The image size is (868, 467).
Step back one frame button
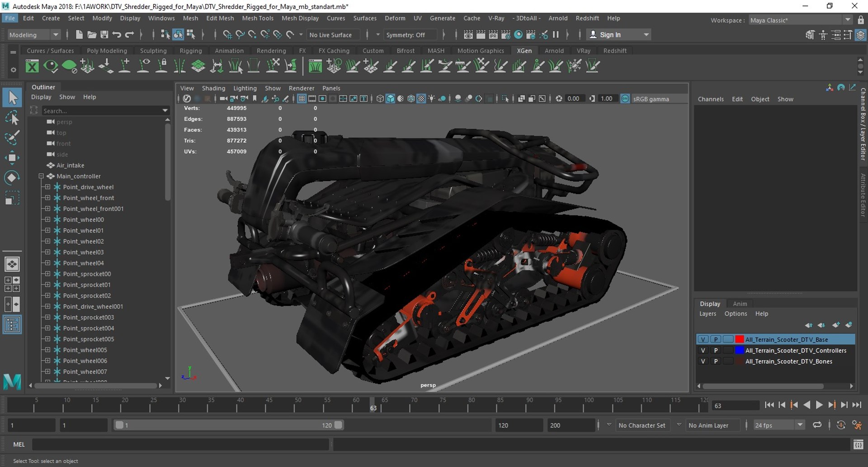(782, 405)
